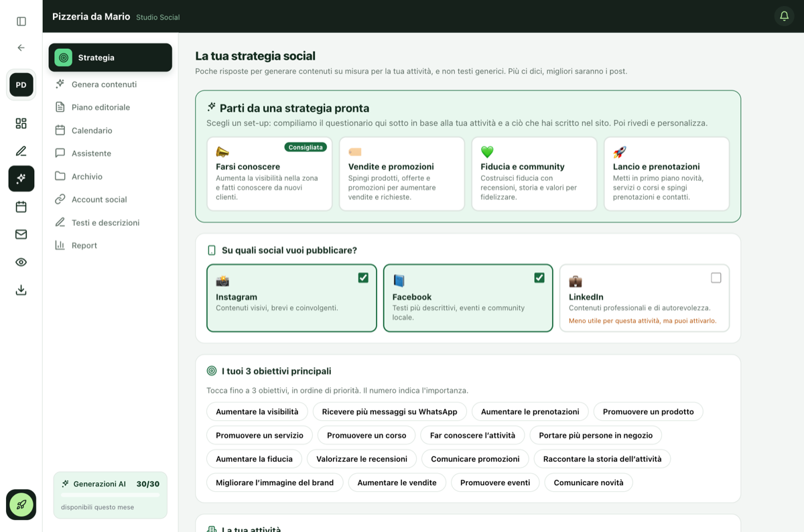
Task: Open Testi e descrizioni menu item
Action: 111,222
